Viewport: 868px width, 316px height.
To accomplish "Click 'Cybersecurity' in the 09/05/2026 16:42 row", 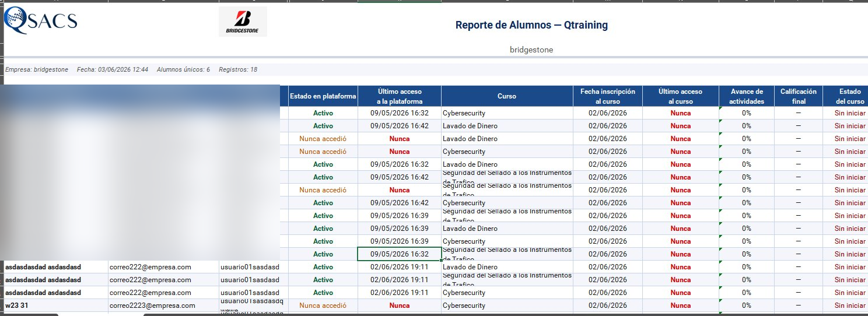I will pyautogui.click(x=464, y=203).
